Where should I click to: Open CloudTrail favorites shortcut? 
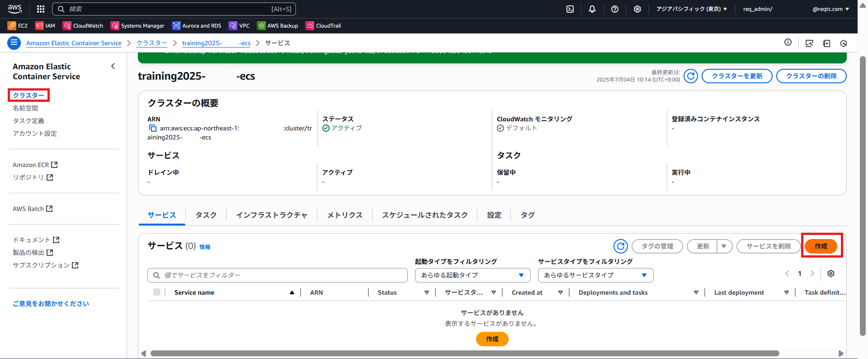point(323,26)
